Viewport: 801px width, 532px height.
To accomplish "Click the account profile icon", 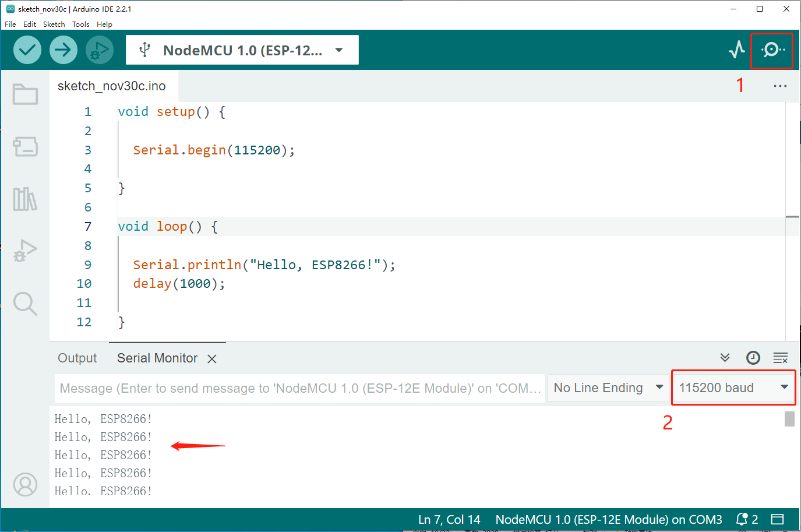I will [25, 484].
